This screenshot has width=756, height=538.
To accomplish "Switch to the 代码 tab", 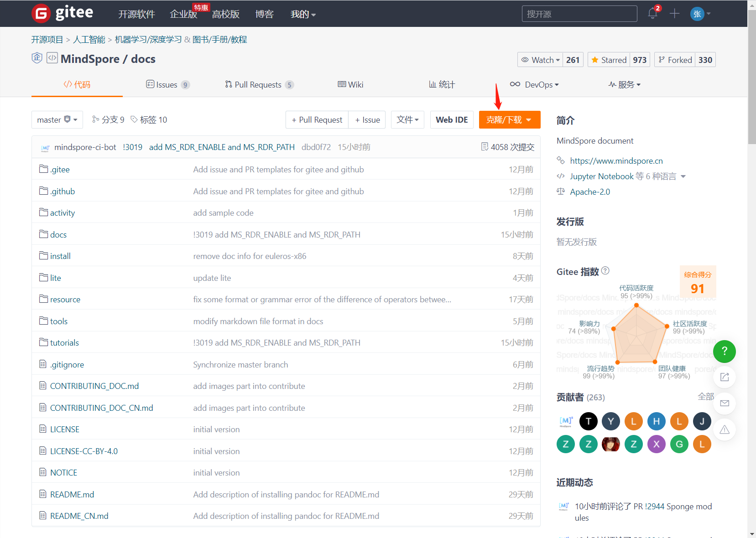I will point(77,84).
